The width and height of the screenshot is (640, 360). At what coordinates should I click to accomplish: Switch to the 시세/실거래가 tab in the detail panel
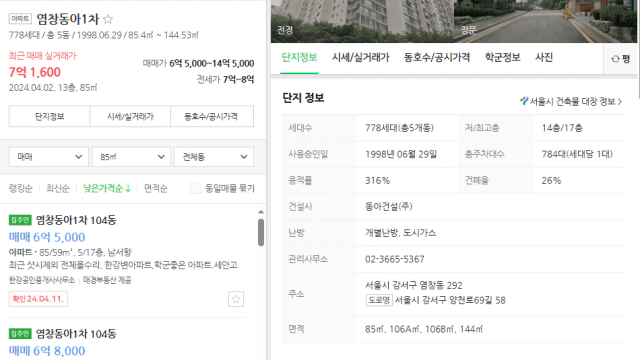[x=361, y=58]
